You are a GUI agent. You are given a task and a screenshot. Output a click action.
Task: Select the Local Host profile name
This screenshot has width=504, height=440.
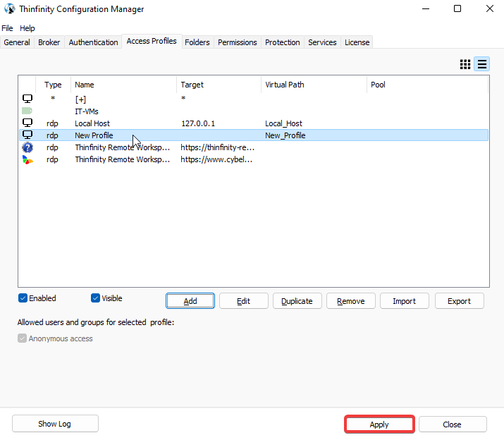point(92,123)
